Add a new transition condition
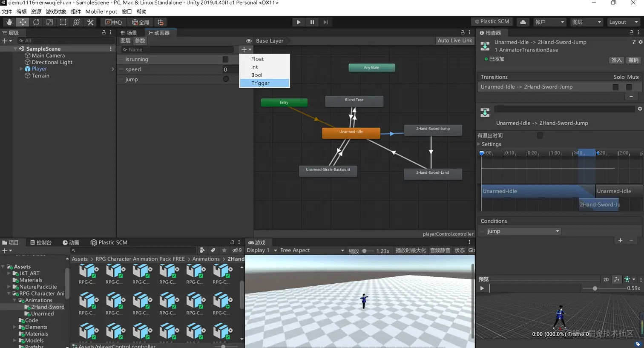 tap(621, 241)
